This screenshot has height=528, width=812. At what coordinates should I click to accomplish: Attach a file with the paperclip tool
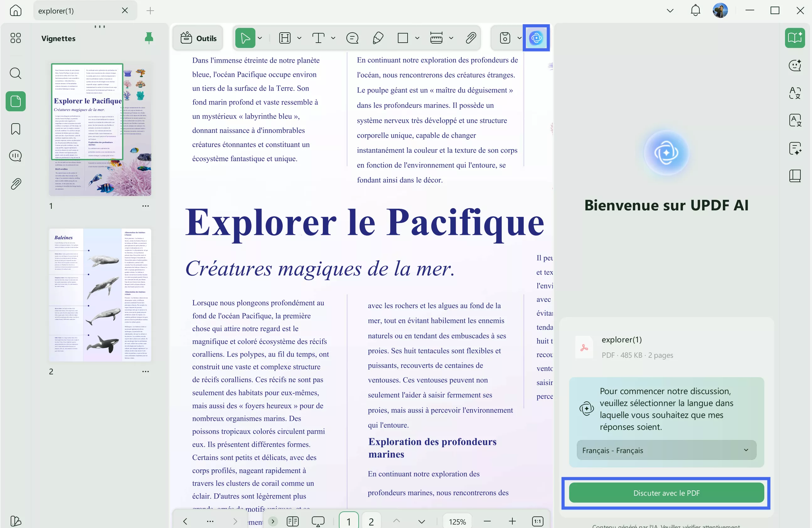471,38
